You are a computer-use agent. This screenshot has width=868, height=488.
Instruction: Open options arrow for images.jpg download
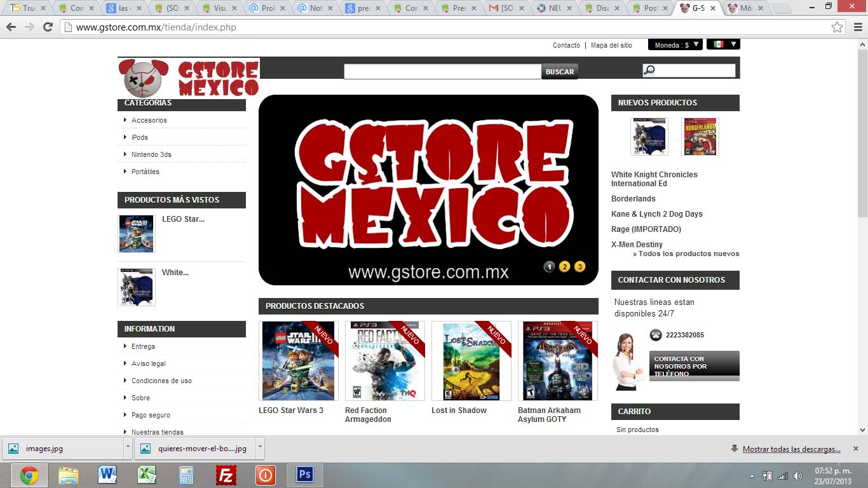[x=128, y=448]
